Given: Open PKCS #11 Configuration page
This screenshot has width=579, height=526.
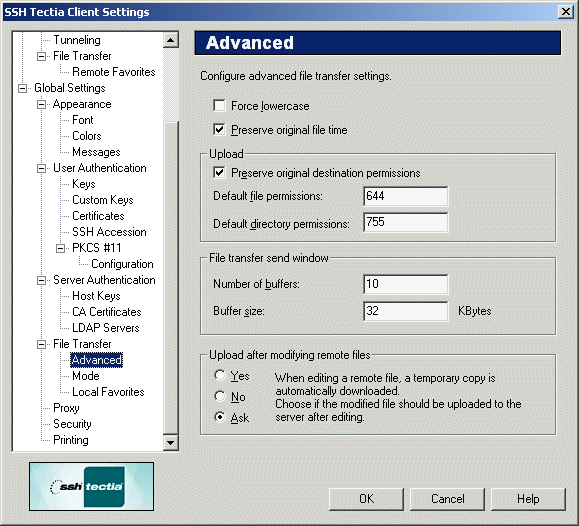Looking at the screenshot, I should [122, 264].
